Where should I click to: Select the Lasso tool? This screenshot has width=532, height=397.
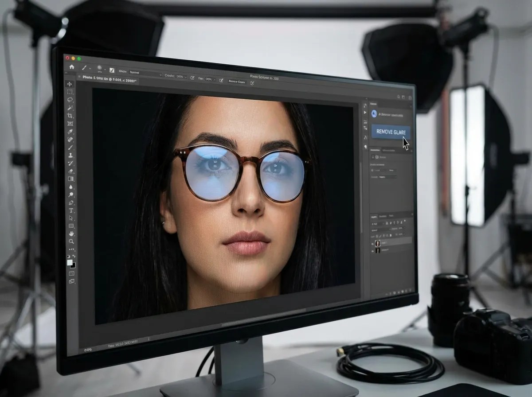[70, 100]
